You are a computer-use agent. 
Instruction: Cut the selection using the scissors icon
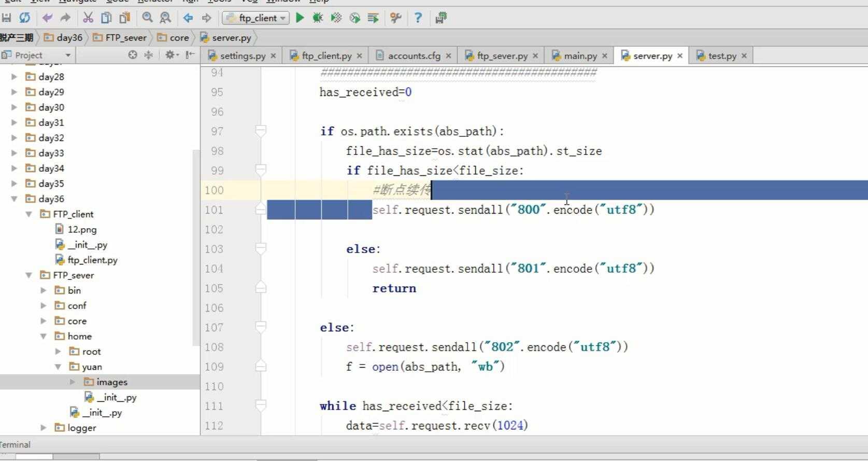click(x=88, y=18)
